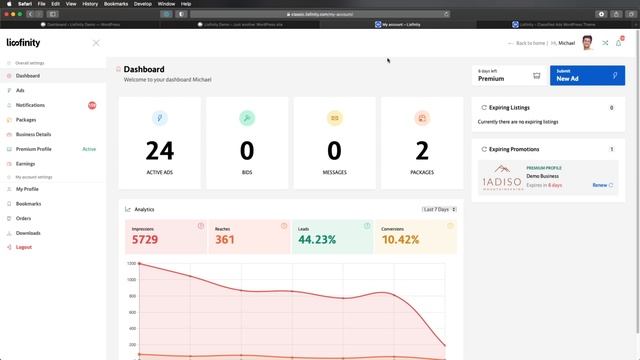640x360 pixels.
Task: Open Downloads in the sidebar
Action: point(53,233)
